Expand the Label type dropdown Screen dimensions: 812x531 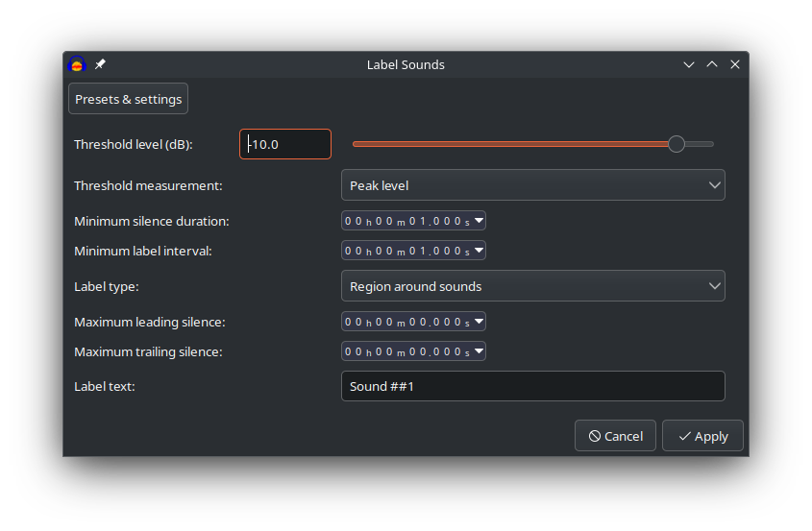532,286
